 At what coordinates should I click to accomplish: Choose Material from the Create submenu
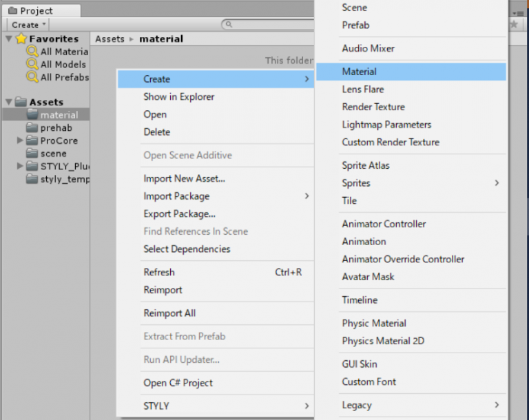359,72
